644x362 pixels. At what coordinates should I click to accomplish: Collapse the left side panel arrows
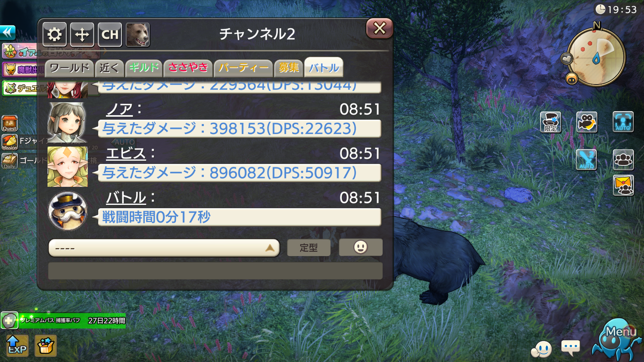point(8,32)
